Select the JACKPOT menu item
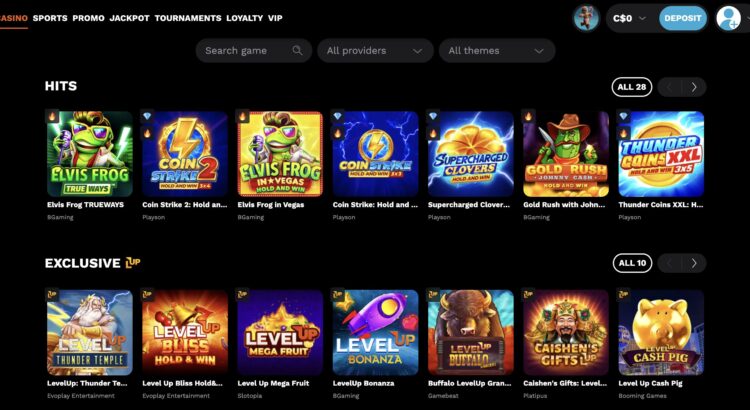This screenshot has width=750, height=410. click(130, 18)
